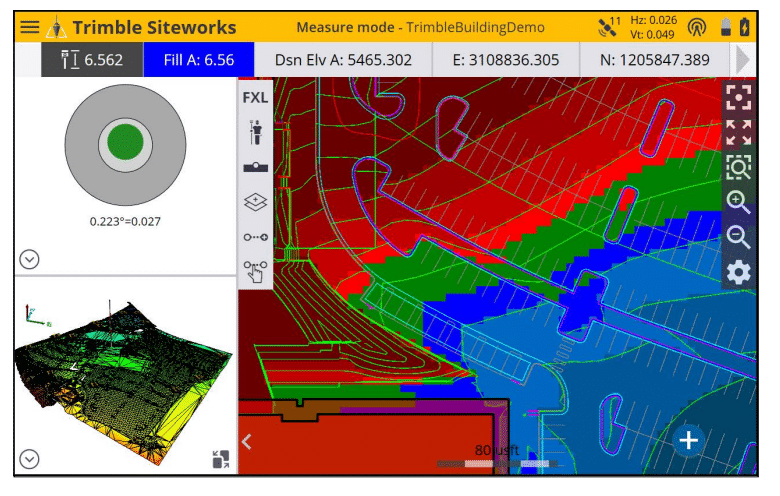Open the FXL feature library tool
The image size is (780, 496).
(256, 98)
